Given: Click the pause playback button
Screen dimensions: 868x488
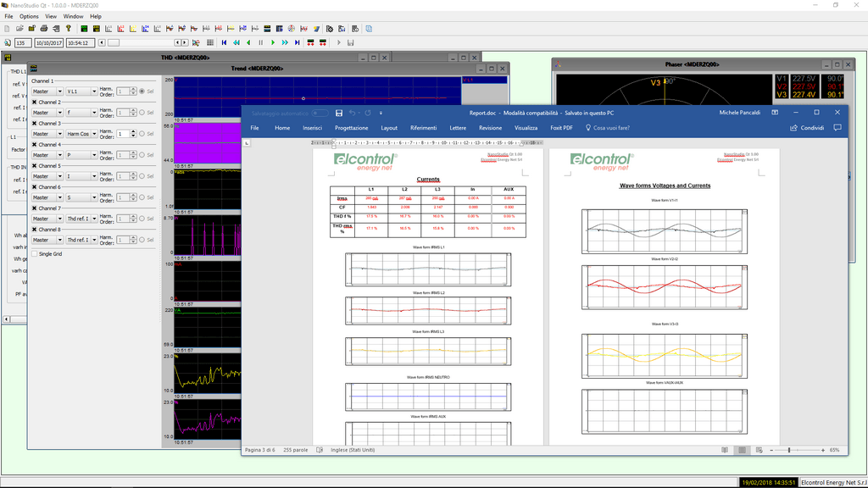Looking at the screenshot, I should point(260,42).
